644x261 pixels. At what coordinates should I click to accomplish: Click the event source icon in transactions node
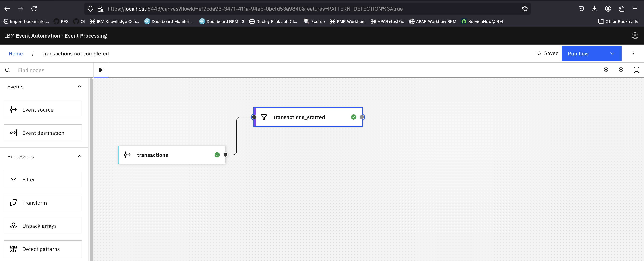127,155
